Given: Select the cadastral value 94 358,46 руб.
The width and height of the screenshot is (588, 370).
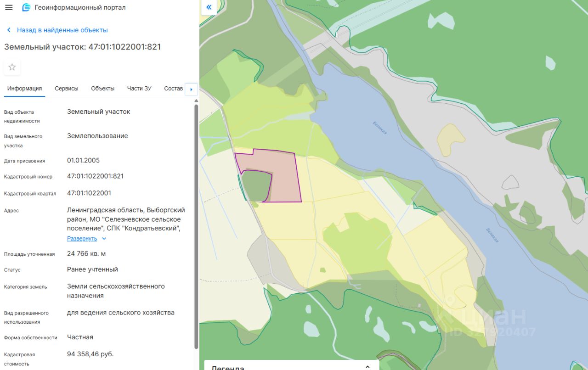Looking at the screenshot, I should [90, 354].
